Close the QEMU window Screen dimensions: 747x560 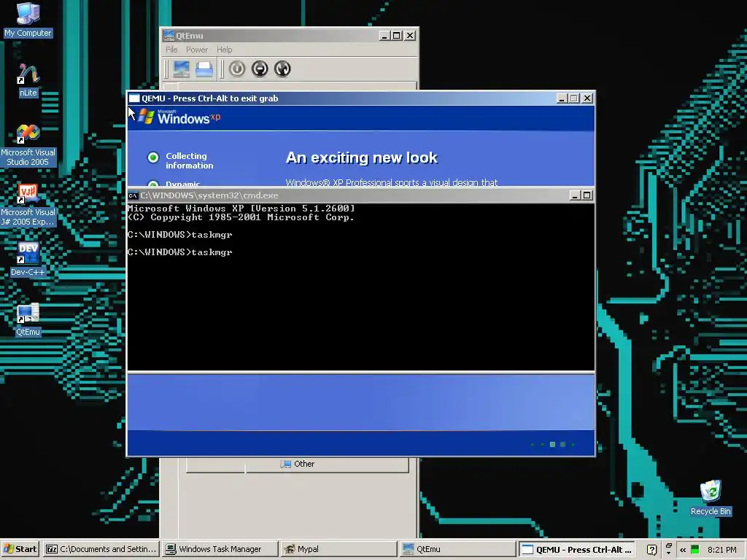(x=587, y=98)
